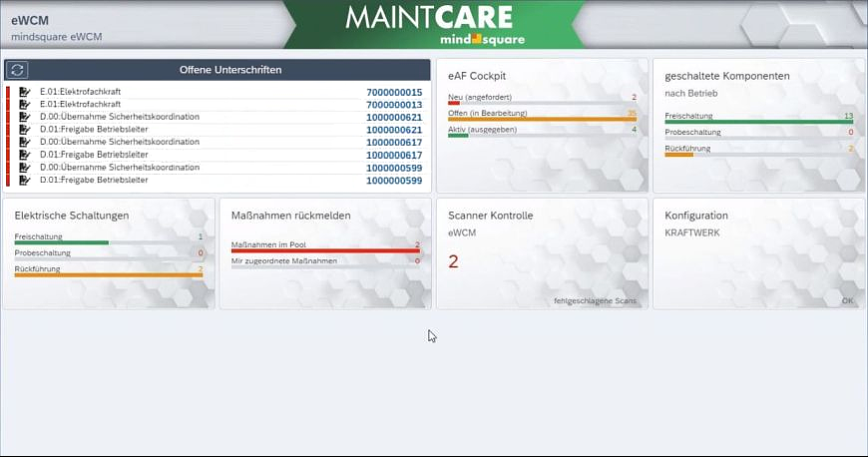Click the failed scans count 2

tap(453, 261)
